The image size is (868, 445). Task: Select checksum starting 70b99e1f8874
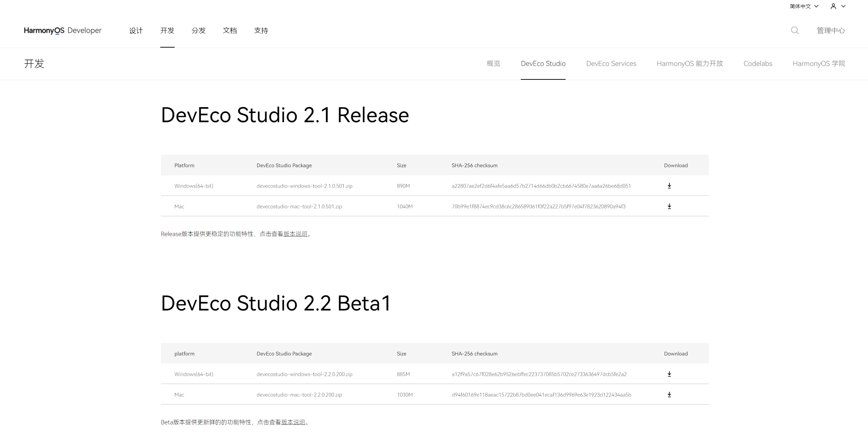[539, 206]
